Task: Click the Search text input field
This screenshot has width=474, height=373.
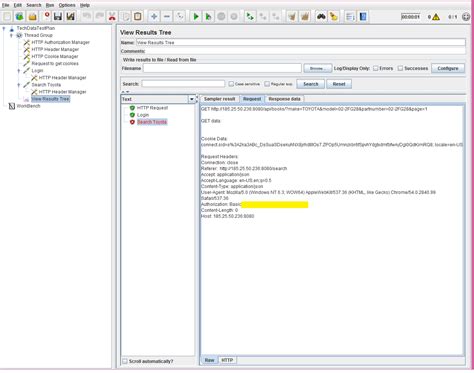Action: click(x=183, y=84)
